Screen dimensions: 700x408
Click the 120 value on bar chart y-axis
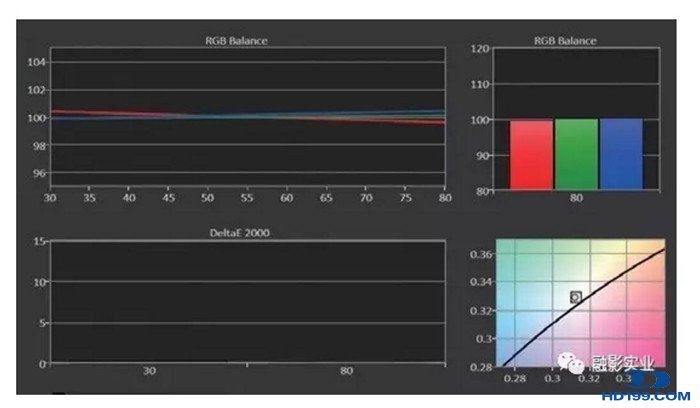(x=481, y=48)
